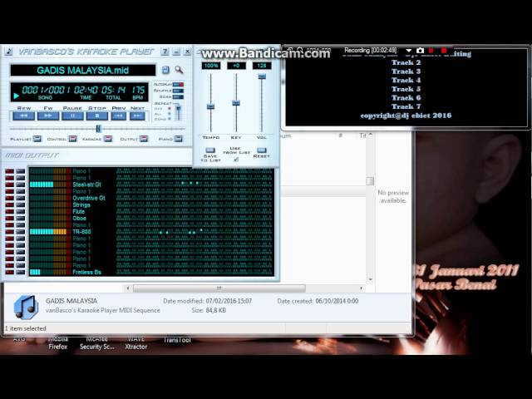Solo the TR-808 drum channel

click(20, 232)
